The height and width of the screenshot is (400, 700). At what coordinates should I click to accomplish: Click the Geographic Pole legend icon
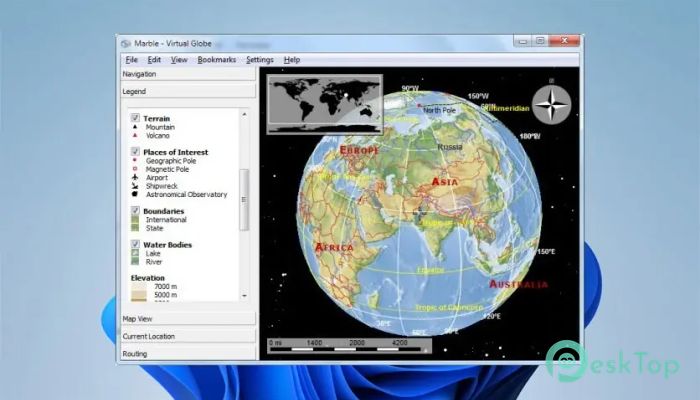(x=135, y=160)
